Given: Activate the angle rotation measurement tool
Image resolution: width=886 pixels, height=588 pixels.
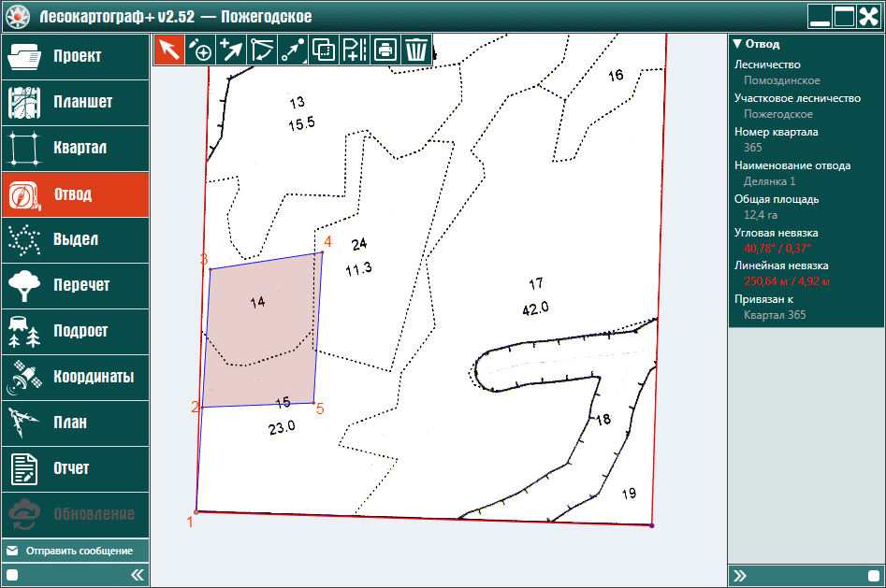Looking at the screenshot, I should point(262,50).
